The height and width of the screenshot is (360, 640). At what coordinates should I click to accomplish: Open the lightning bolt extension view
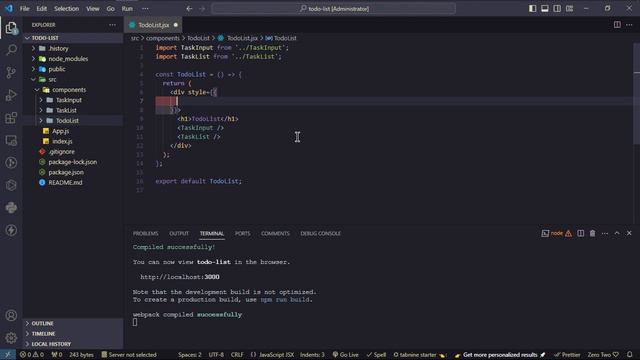coord(11,230)
